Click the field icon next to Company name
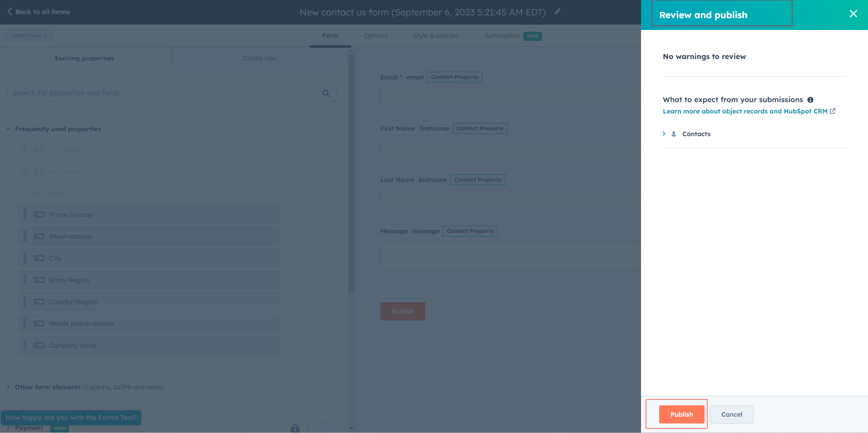 point(39,345)
